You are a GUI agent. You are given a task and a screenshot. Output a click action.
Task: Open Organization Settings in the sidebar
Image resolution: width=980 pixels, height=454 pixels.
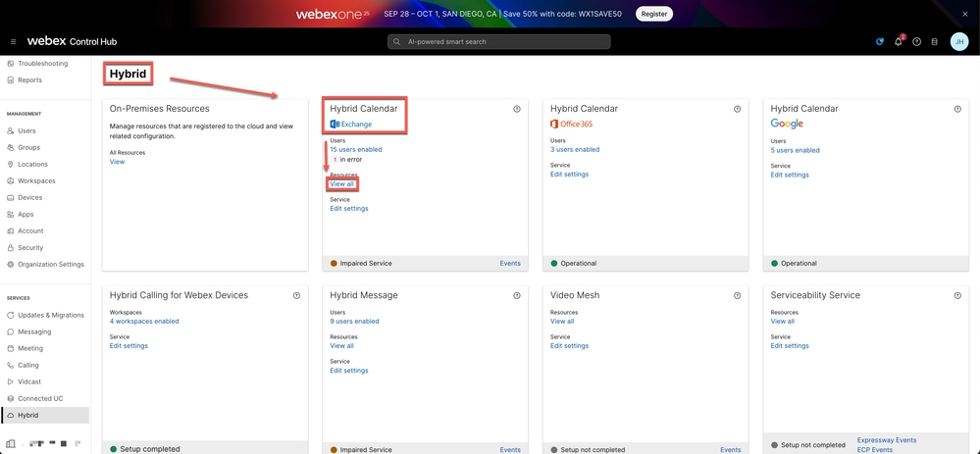pos(51,264)
